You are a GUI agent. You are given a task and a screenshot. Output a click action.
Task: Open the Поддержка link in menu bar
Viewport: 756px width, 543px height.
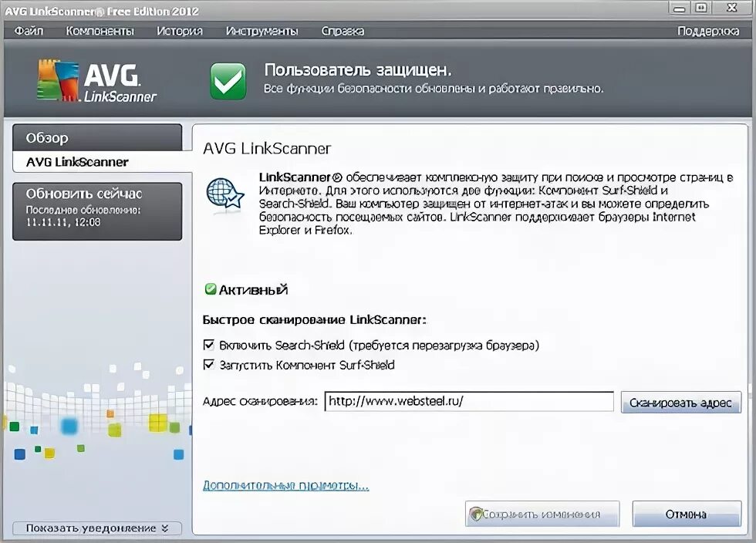[708, 31]
